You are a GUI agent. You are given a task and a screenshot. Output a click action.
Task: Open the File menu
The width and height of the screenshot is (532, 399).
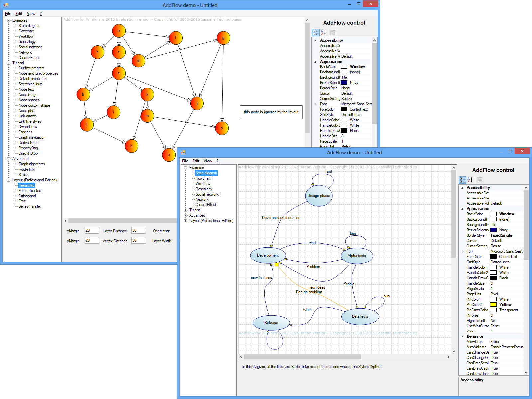click(x=185, y=161)
